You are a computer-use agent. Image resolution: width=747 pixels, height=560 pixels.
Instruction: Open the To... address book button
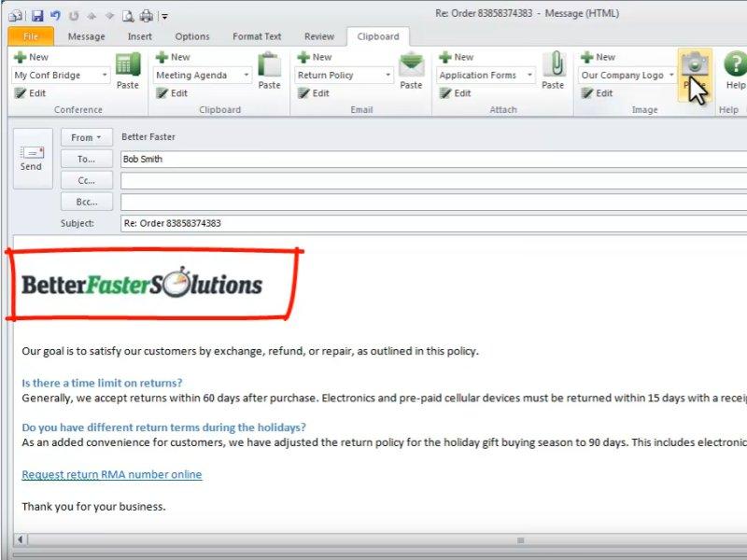pos(87,159)
